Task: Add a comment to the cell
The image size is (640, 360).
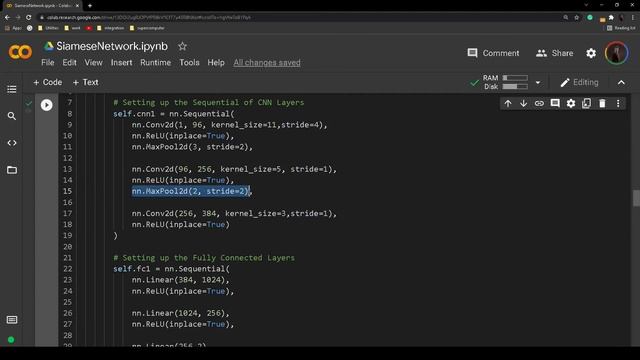Action: (x=555, y=103)
